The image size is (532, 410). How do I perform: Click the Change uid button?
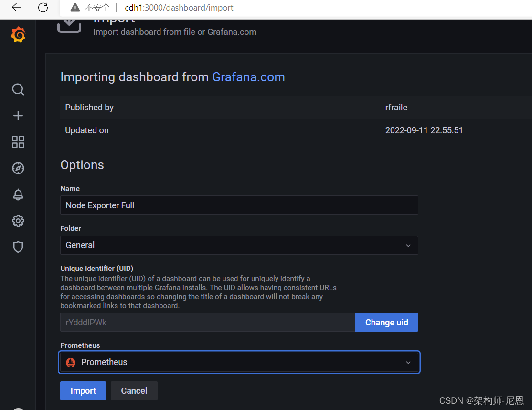(386, 322)
